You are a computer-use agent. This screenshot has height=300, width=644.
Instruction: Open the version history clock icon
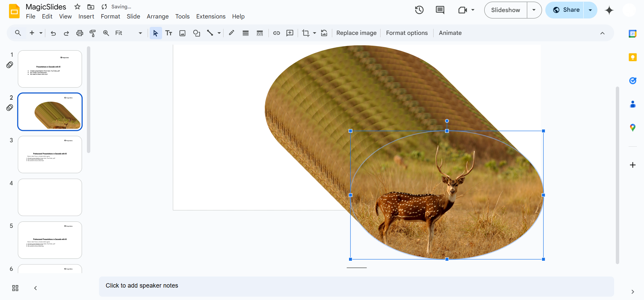coord(419,10)
